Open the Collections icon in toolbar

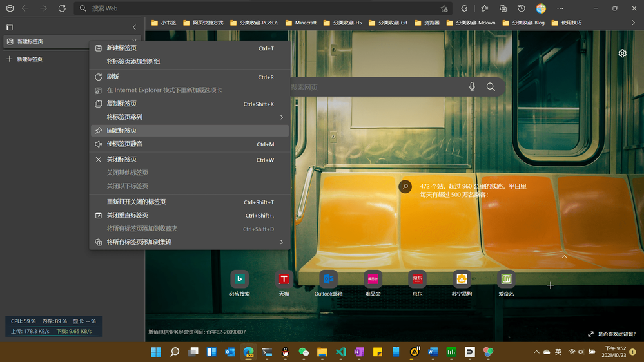click(503, 8)
